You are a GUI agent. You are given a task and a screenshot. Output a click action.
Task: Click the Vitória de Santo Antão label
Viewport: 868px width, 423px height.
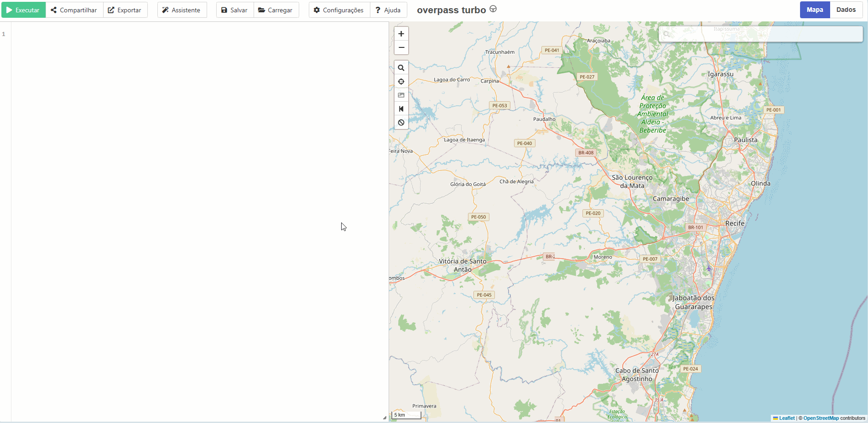click(463, 265)
